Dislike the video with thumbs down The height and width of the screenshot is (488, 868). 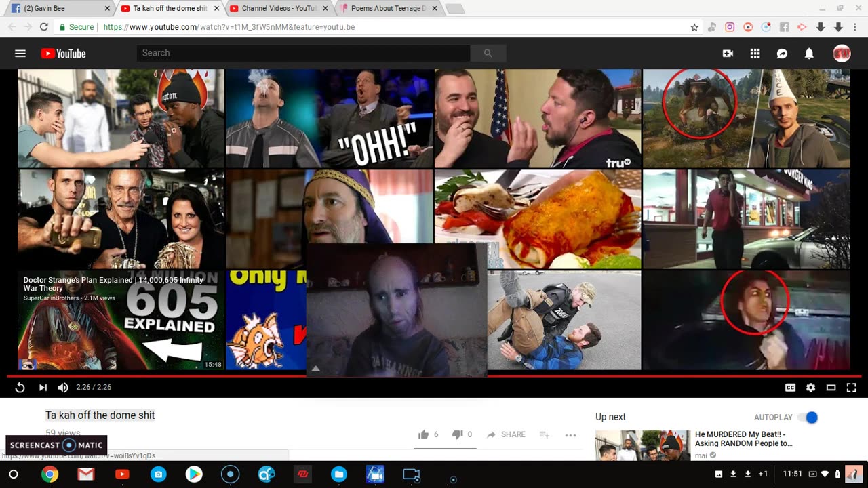point(457,434)
